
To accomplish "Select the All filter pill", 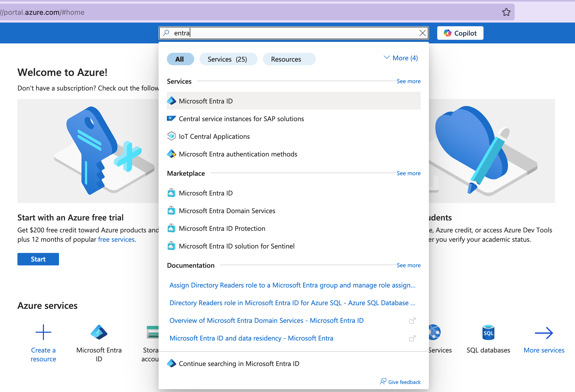I will 180,59.
